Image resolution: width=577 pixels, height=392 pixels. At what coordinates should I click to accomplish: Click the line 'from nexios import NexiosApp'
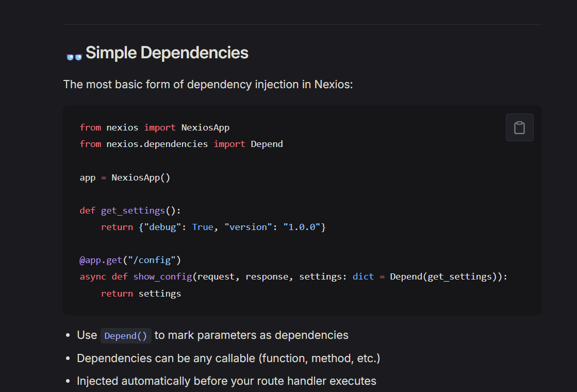click(x=155, y=127)
